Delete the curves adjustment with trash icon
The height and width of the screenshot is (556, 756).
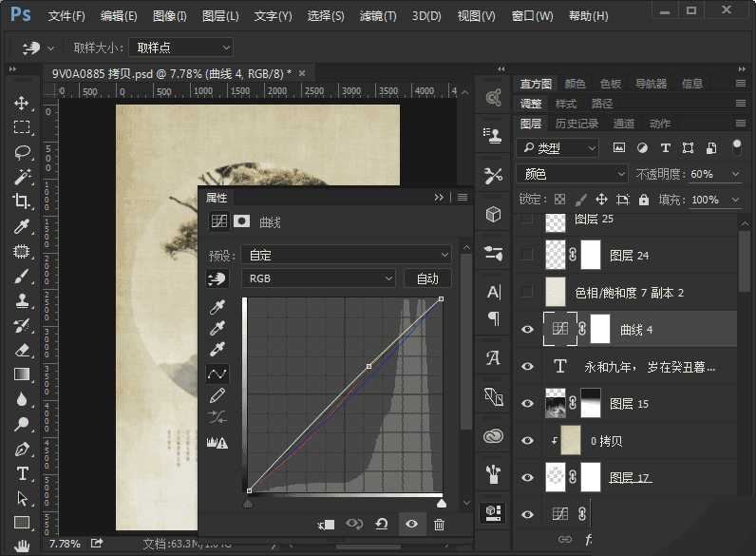click(x=439, y=524)
